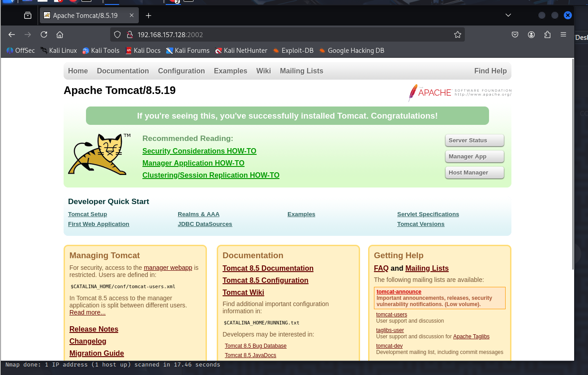Click the Tomcat cat logo image
Screen dimensions: 588x375
(99, 154)
